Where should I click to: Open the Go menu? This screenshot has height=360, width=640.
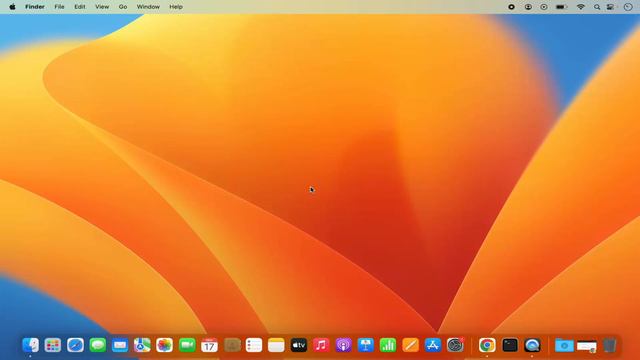click(123, 7)
